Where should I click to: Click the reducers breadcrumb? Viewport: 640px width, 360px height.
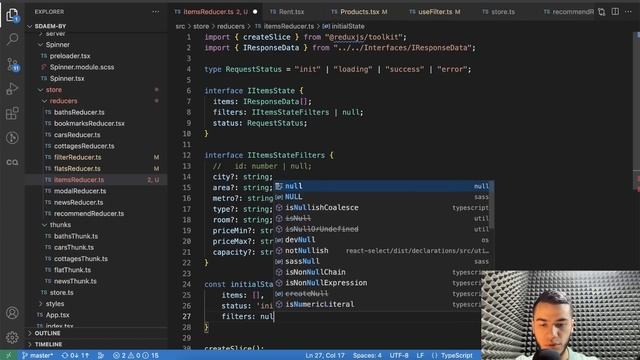231,26
